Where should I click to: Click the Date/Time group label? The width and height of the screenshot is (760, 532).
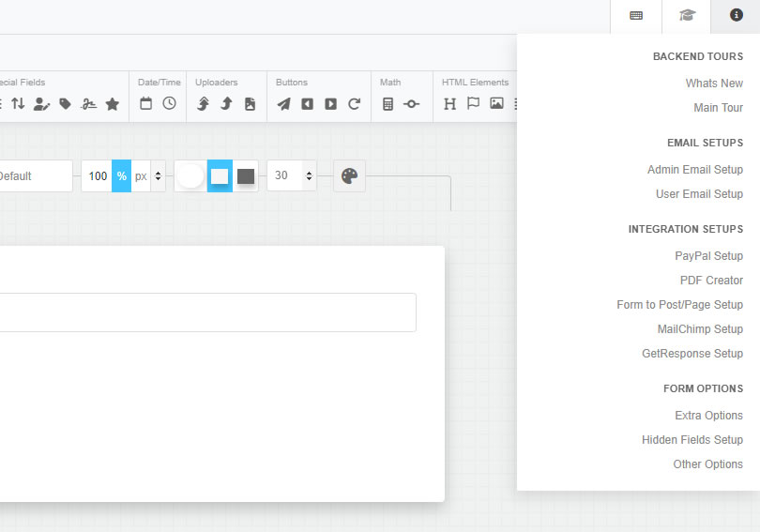pyautogui.click(x=159, y=83)
